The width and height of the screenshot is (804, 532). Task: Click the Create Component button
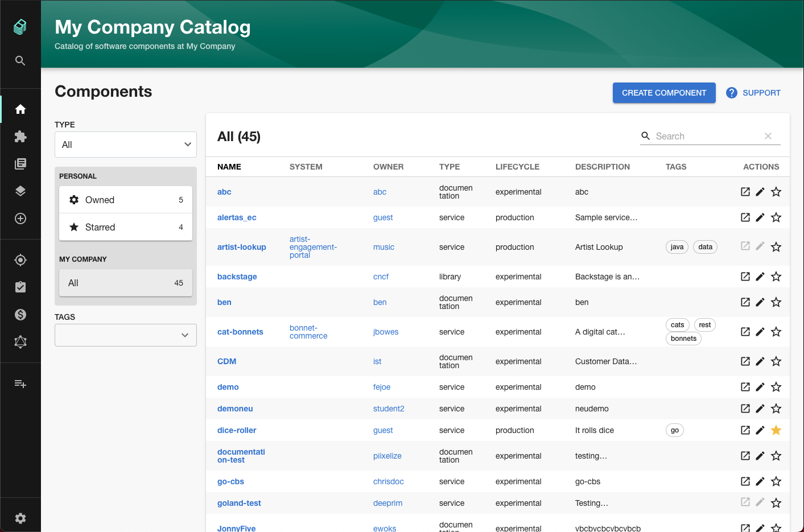pyautogui.click(x=664, y=93)
